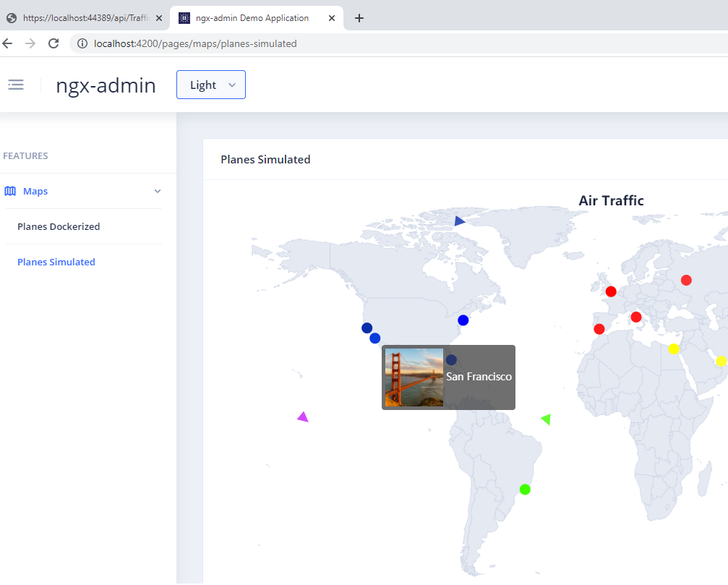Viewport: 728px width, 585px height.
Task: Click the red airport dot in the UK
Action: click(x=611, y=291)
